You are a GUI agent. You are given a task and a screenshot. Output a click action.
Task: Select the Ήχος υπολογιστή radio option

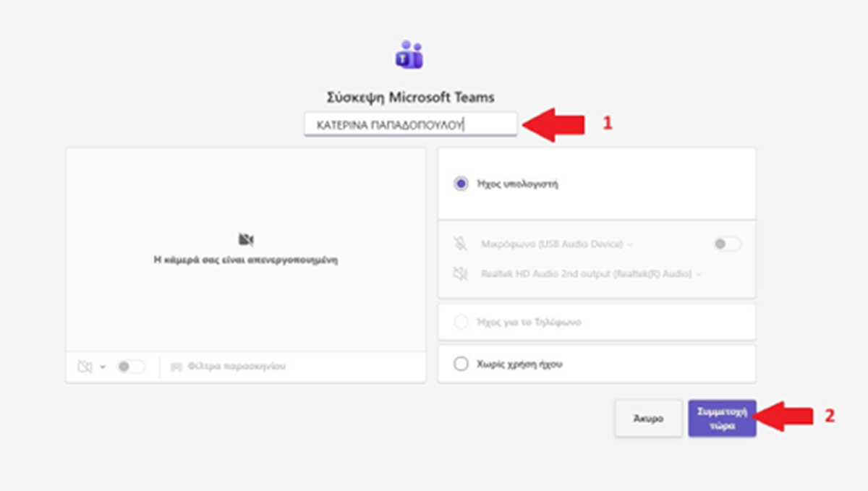[461, 184]
